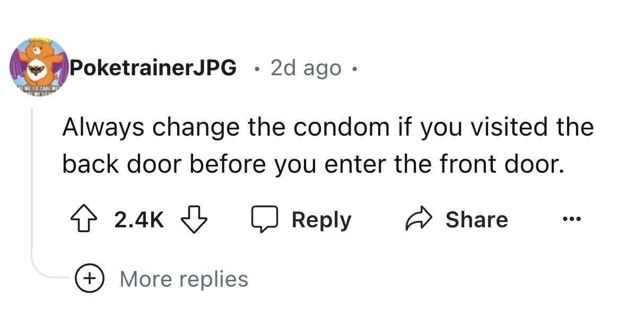Click the trailing dot after "2d ago"

355,68
